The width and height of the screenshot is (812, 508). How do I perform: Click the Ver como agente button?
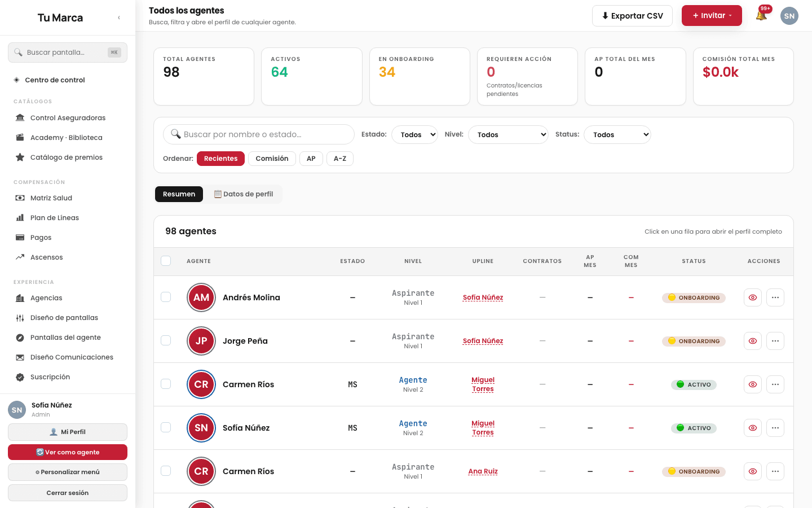point(68,452)
